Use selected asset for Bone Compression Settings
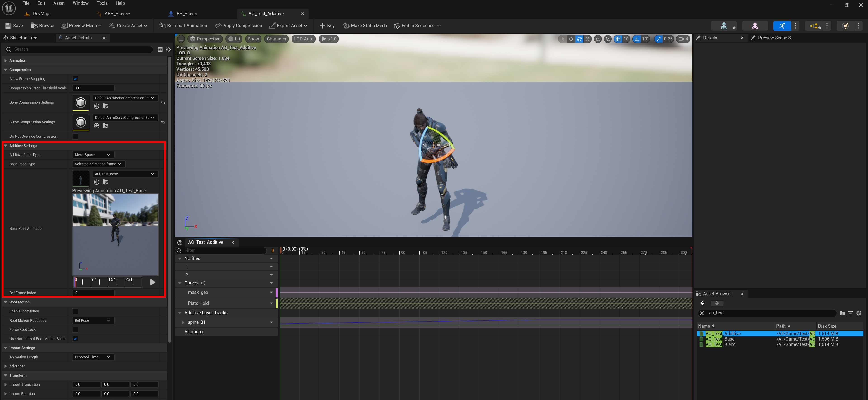The image size is (868, 400). (x=97, y=106)
